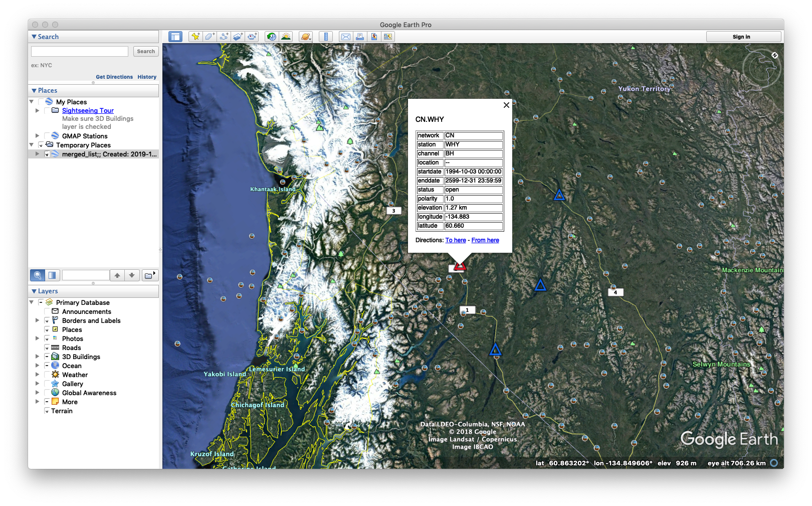Toggle sunlight across the landscape
812x506 pixels.
coord(286,37)
